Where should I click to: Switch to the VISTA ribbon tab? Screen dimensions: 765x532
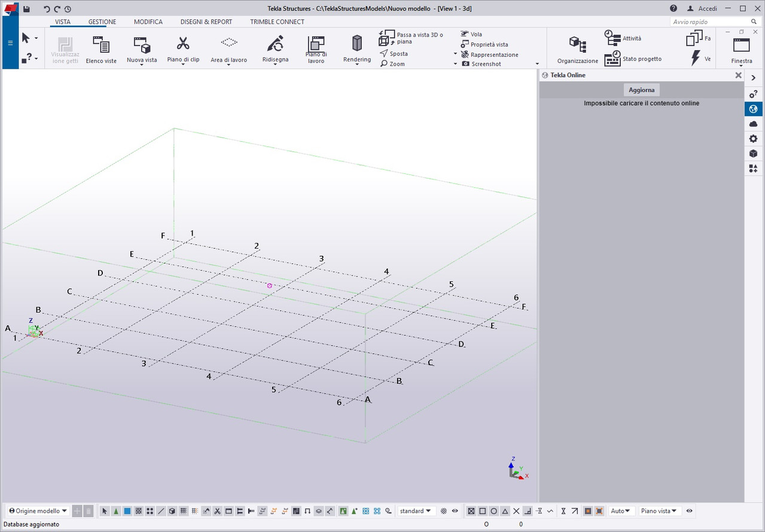tap(63, 22)
